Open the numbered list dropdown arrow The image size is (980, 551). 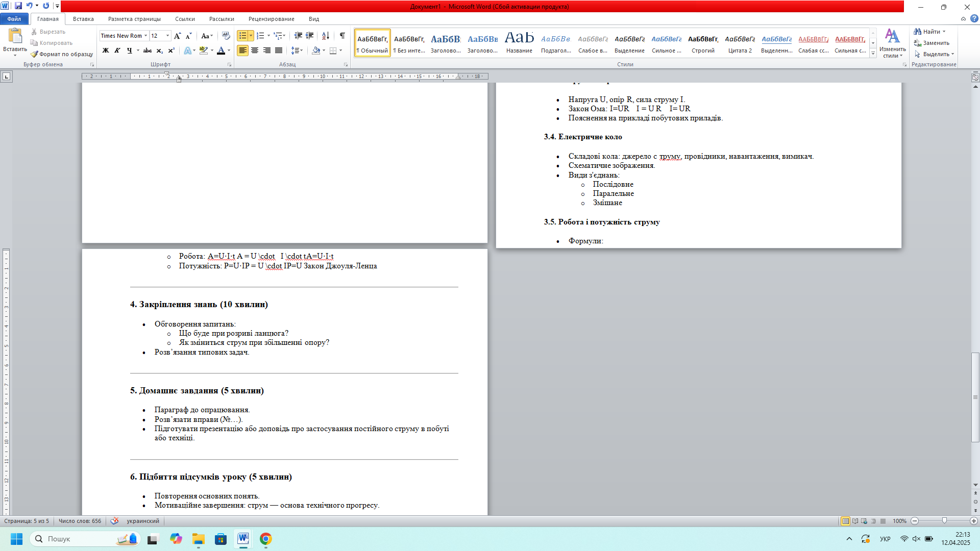click(268, 36)
